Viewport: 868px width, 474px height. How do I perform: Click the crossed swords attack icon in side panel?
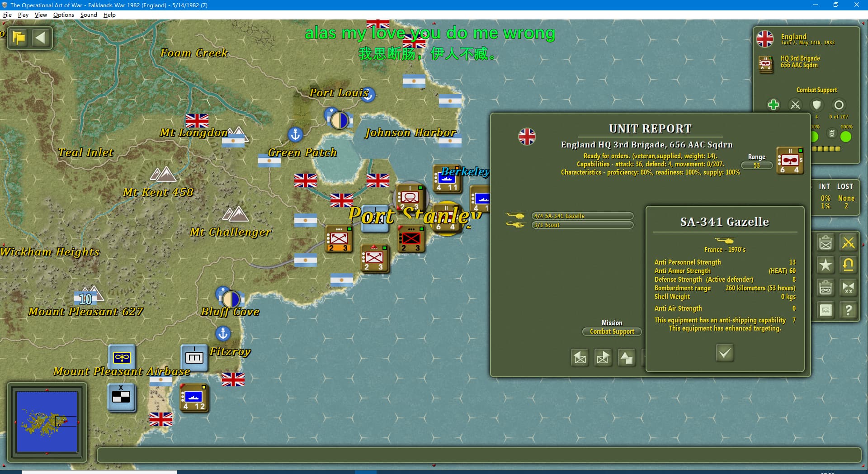795,105
